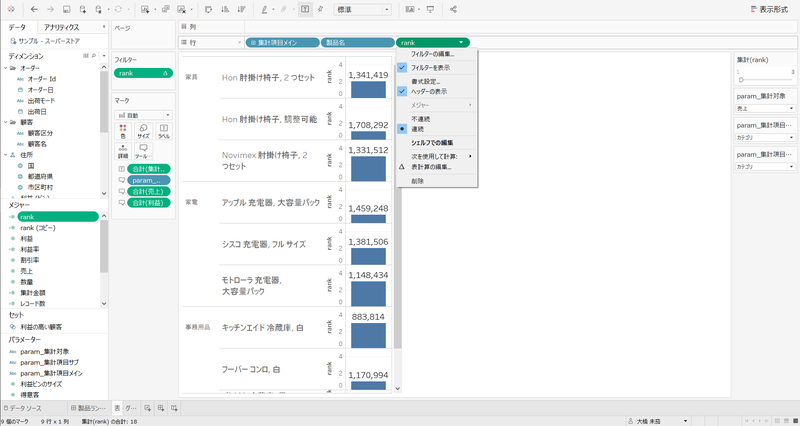Open the rank pill dropdown arrow
This screenshot has width=800, height=426.
pyautogui.click(x=461, y=43)
